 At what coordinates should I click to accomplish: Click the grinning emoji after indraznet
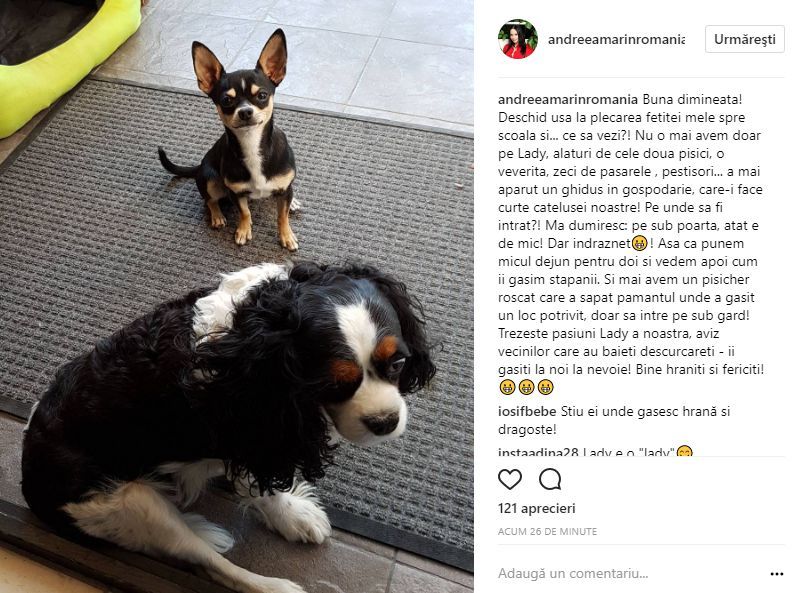639,244
